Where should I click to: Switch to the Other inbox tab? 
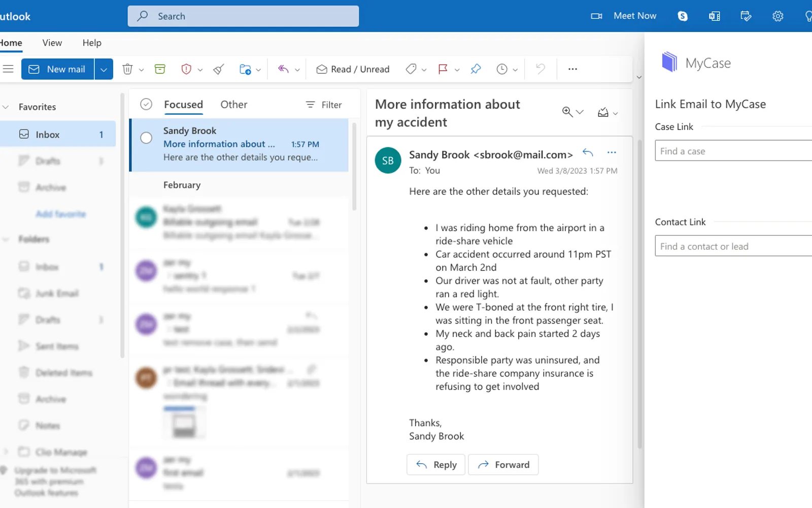(x=234, y=104)
